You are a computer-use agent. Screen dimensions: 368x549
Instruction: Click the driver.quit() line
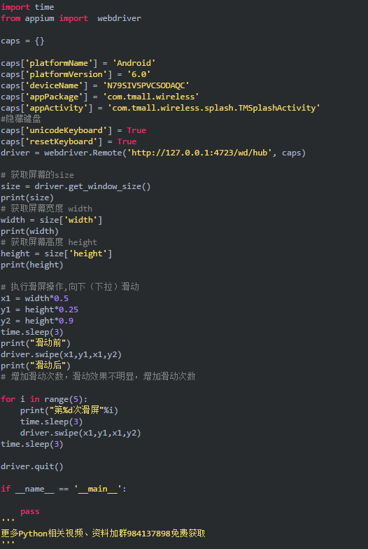point(32,466)
